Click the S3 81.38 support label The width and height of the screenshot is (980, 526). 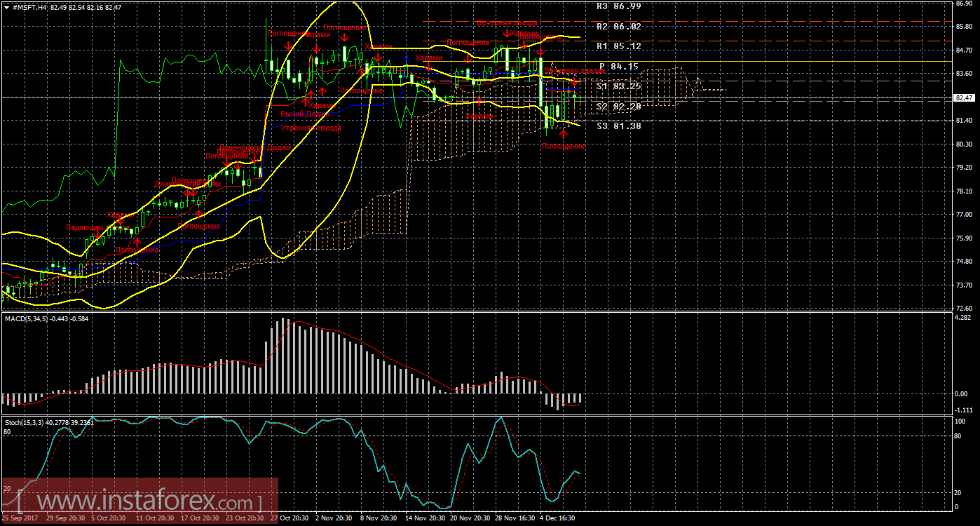click(618, 126)
